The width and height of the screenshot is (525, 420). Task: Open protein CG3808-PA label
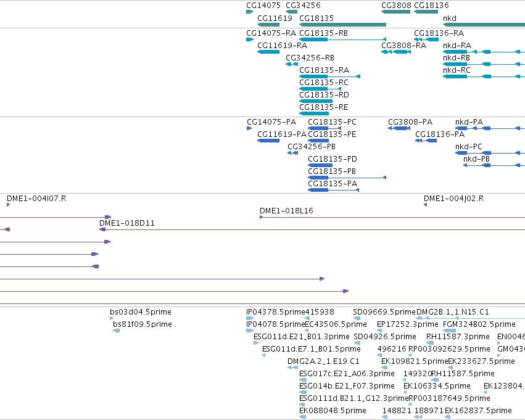coord(410,122)
